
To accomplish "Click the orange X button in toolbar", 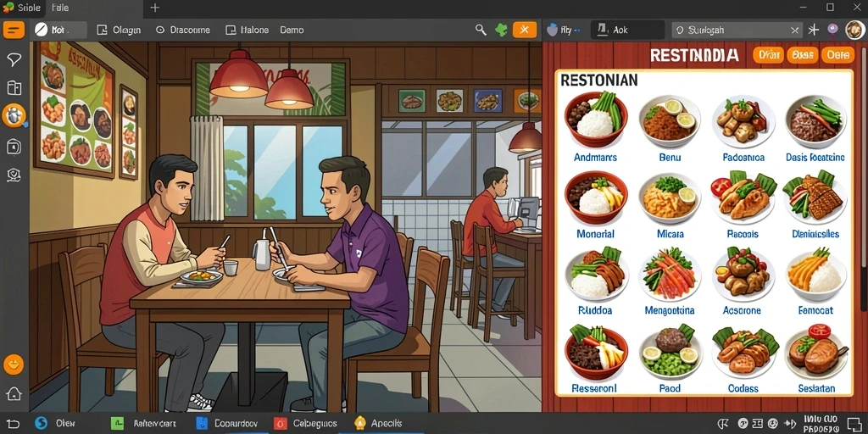I will tap(525, 30).
